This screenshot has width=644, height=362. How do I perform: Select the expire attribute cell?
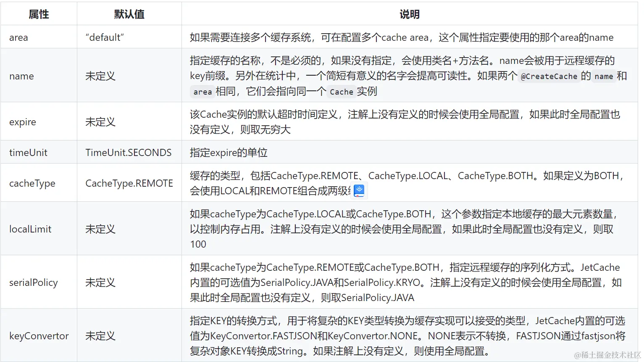click(22, 122)
